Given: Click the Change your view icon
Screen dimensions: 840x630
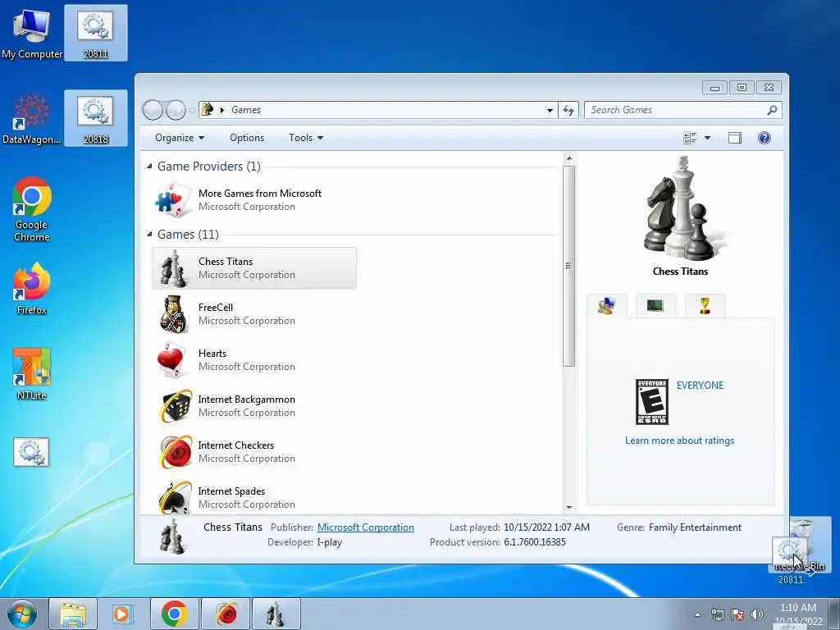Looking at the screenshot, I should click(690, 138).
